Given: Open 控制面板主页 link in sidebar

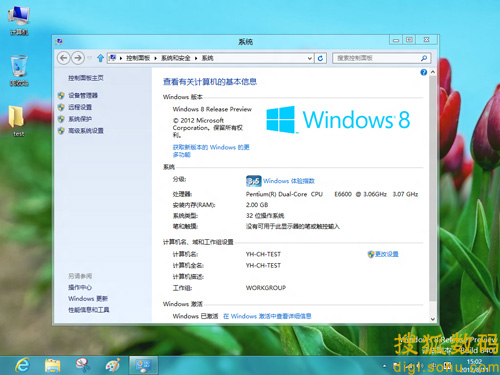Looking at the screenshot, I should (86, 78).
